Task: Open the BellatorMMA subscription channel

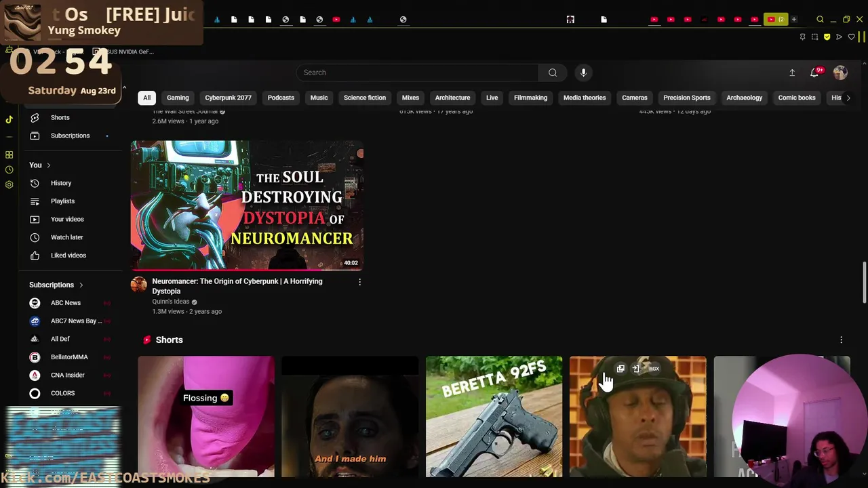Action: pos(70,357)
